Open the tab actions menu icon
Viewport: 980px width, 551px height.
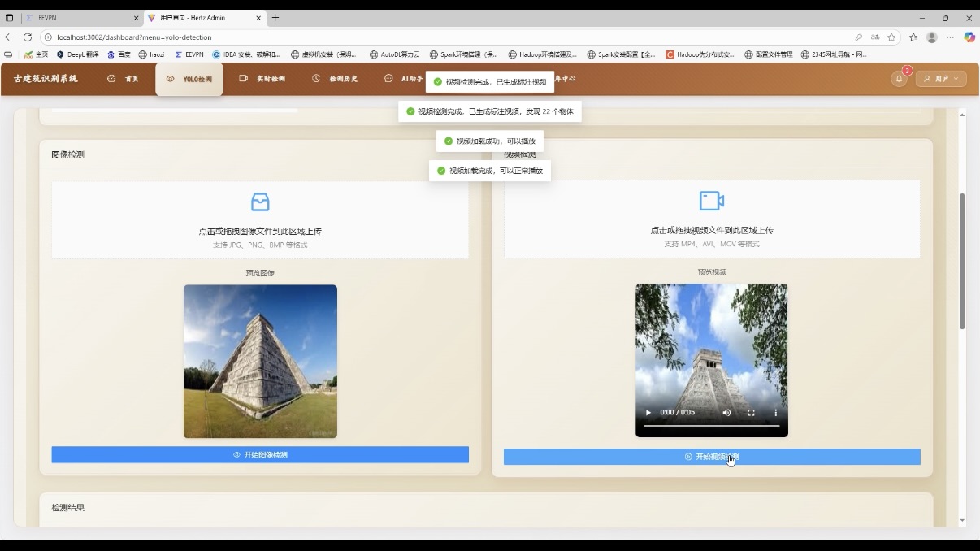[x=9, y=18]
